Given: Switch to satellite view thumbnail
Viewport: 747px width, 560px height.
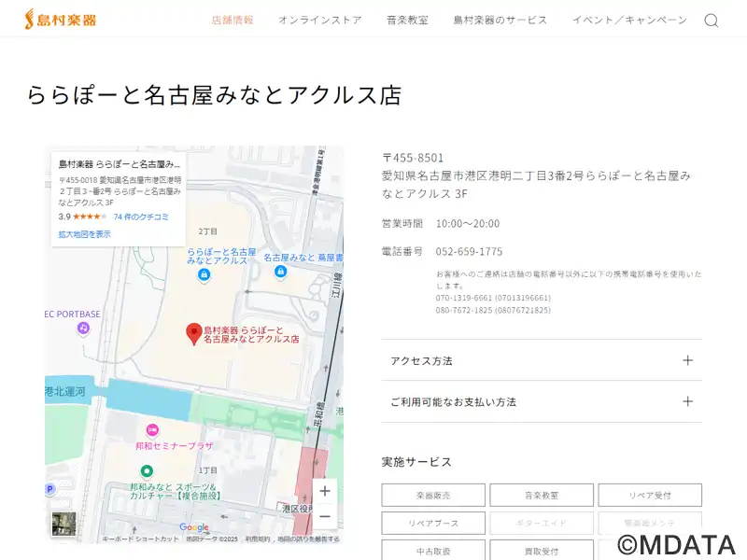Looking at the screenshot, I should click(x=63, y=524).
